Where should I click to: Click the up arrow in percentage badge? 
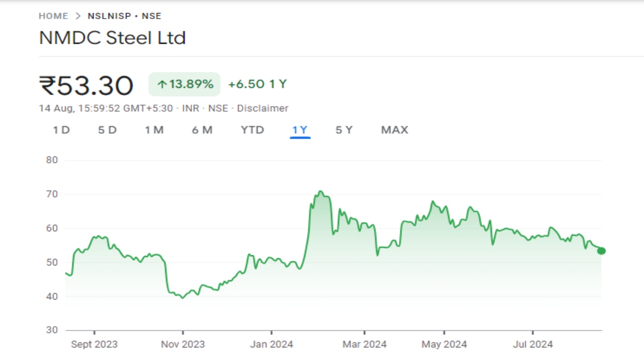162,84
